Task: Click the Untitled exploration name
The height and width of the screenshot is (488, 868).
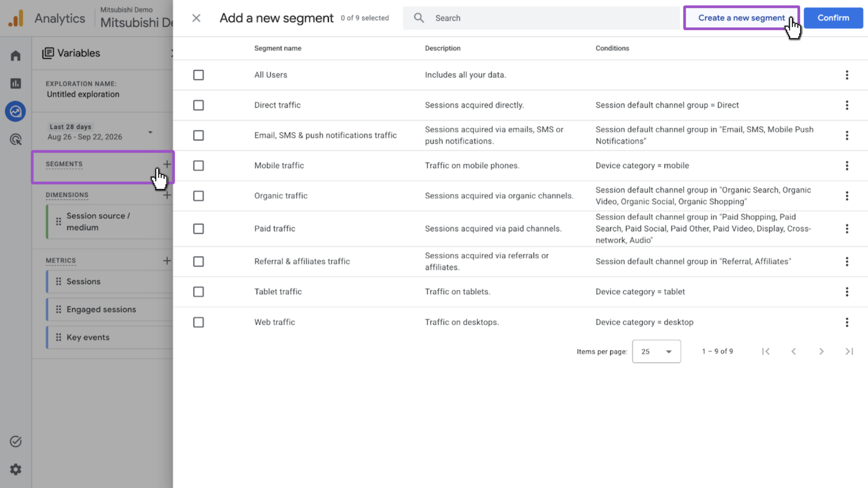Action: pyautogui.click(x=83, y=94)
